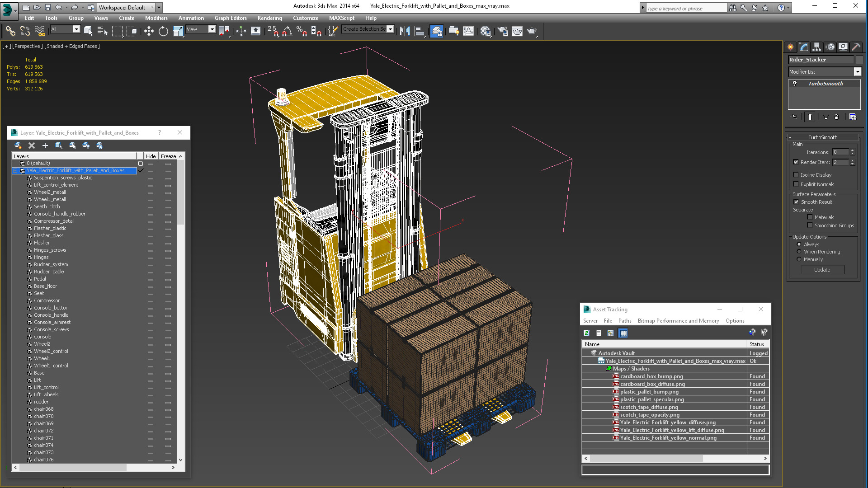868x488 pixels.
Task: Switch to the Motion command panel
Action: click(830, 47)
